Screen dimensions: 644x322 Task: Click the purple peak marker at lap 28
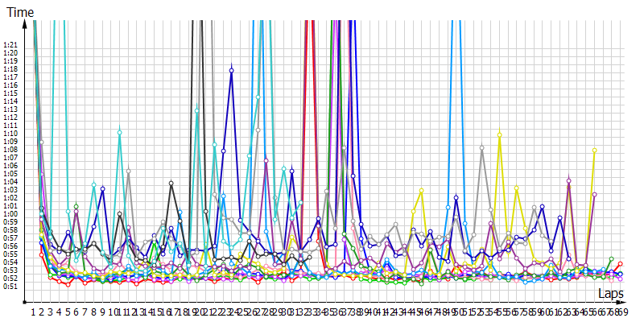pyautogui.click(x=266, y=160)
